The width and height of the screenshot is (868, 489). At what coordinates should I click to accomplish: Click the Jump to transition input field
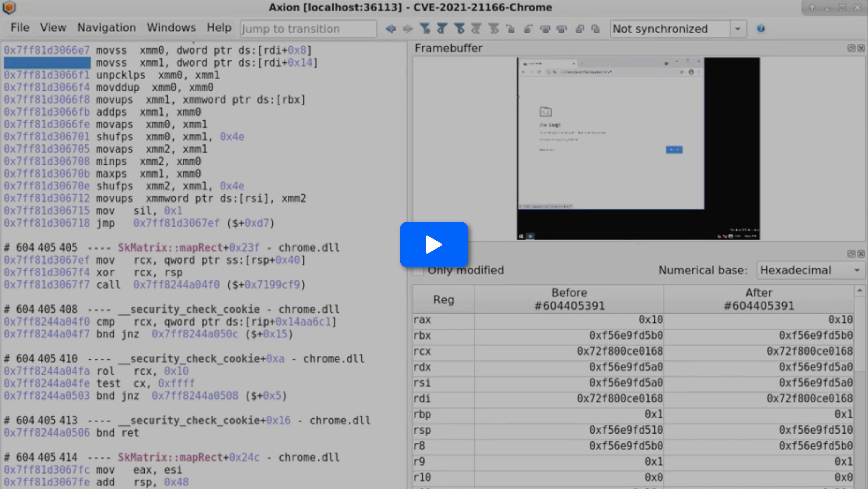308,29
